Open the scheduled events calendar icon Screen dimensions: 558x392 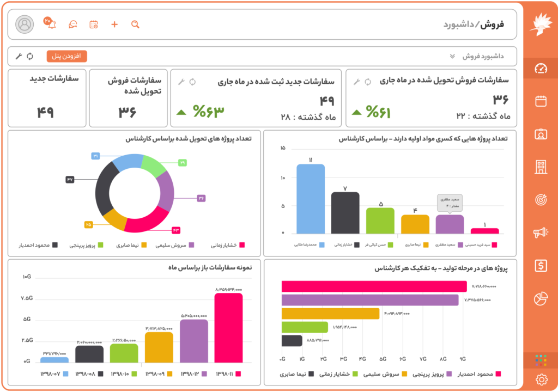93,25
